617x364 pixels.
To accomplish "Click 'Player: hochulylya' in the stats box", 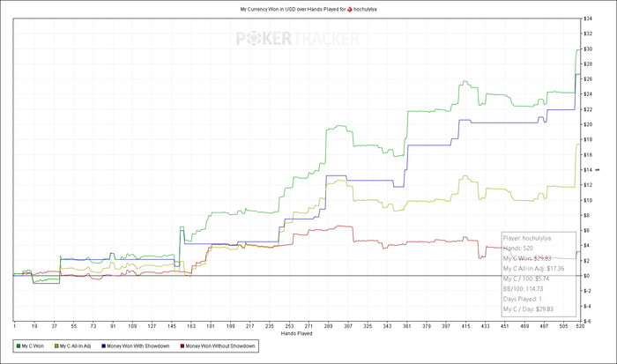I will (527, 238).
